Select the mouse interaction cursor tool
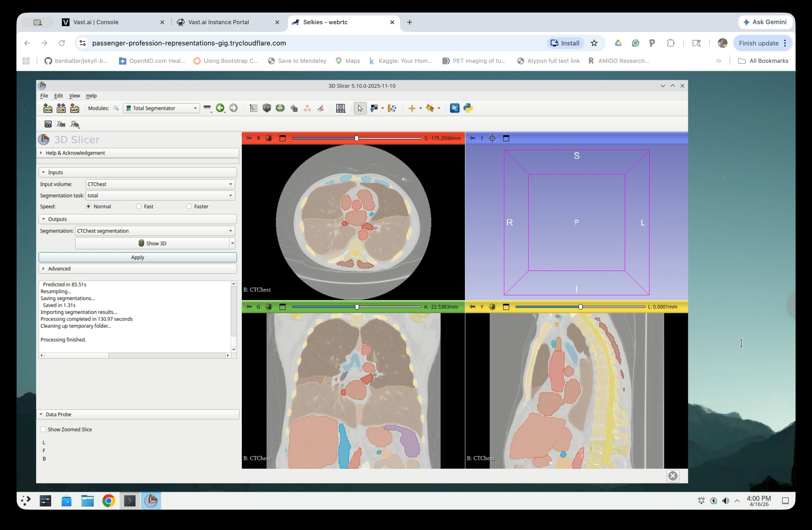 [x=360, y=108]
